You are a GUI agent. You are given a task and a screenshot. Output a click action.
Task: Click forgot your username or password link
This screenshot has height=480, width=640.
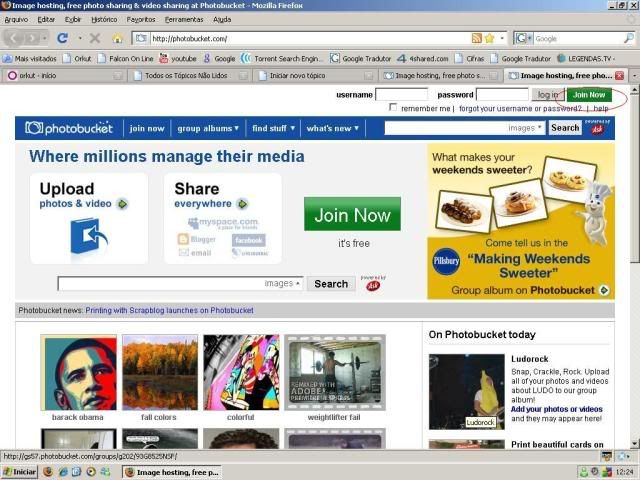pos(520,108)
